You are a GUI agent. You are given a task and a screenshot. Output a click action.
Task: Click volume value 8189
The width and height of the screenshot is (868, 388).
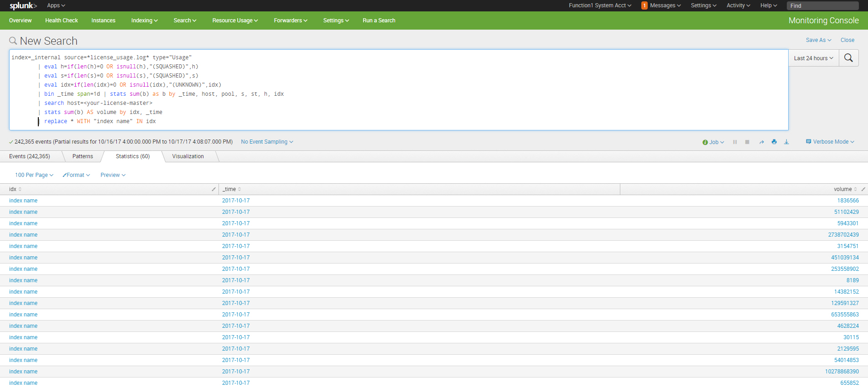(x=852, y=280)
